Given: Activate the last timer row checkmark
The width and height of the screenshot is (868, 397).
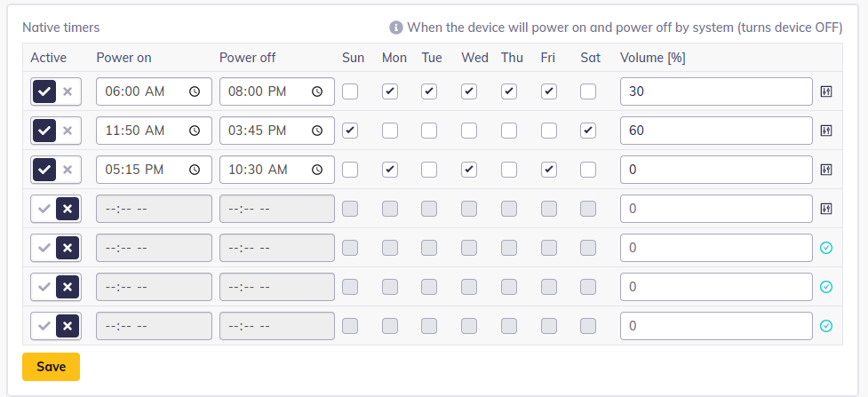Looking at the screenshot, I should pos(44,326).
